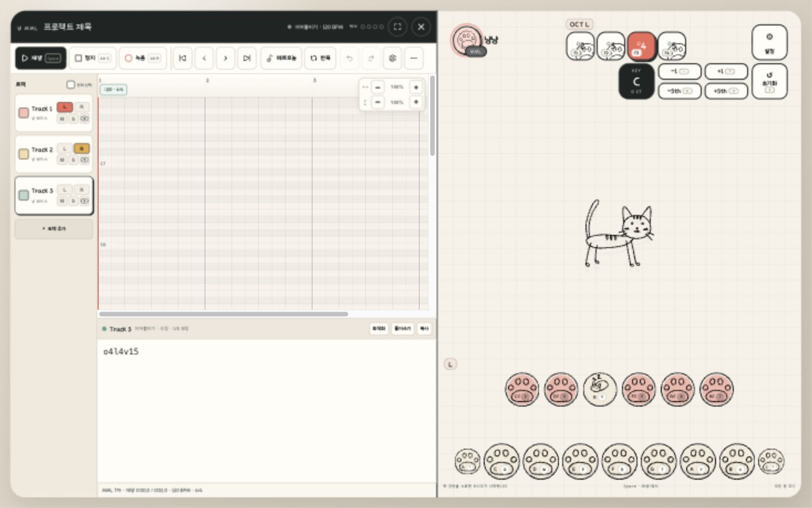Viewport: 812px width, 508px height.
Task: Toggle the R assignment on Track 2
Action: click(x=82, y=148)
